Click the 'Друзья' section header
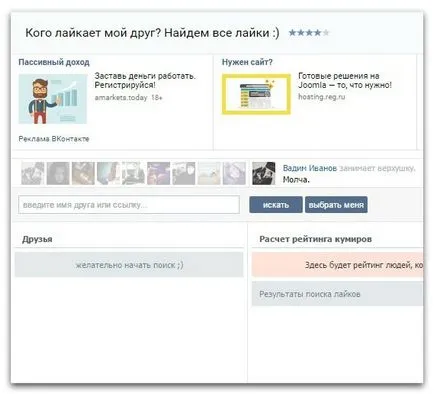The width and height of the screenshot is (434, 394). (37, 239)
